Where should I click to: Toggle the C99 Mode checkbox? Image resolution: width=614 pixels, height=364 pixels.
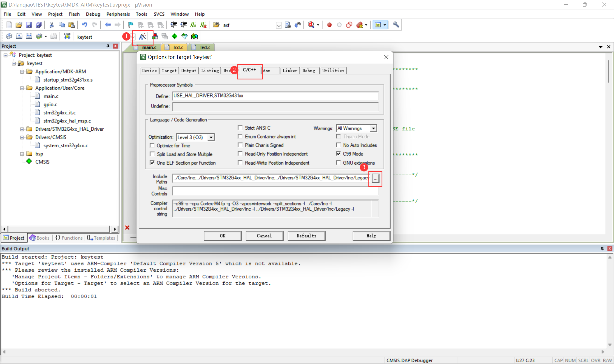tap(339, 154)
